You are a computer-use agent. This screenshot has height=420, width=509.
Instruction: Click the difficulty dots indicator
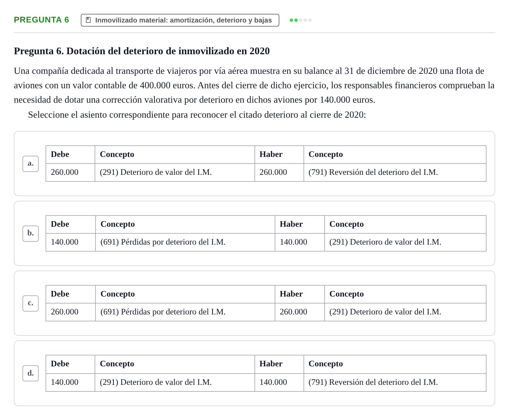(x=301, y=20)
